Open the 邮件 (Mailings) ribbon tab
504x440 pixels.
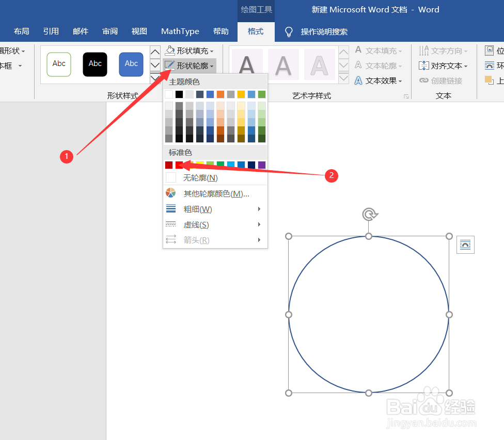(x=81, y=31)
